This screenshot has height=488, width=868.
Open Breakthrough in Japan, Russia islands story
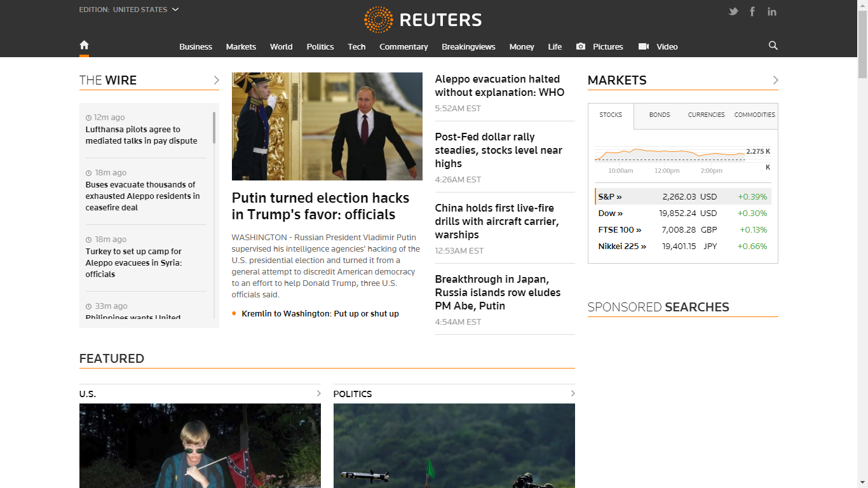click(498, 292)
